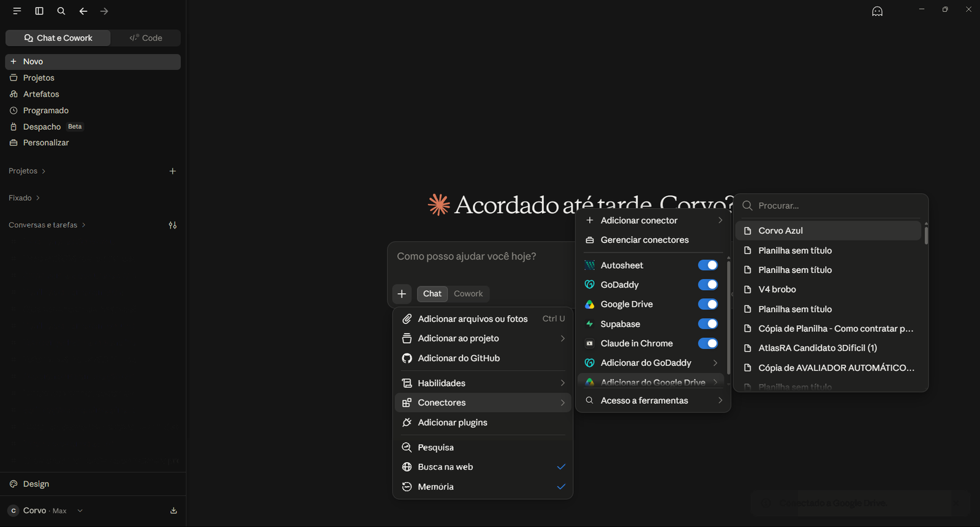
Task: Turn off the Google Drive toggle
Action: 708,304
